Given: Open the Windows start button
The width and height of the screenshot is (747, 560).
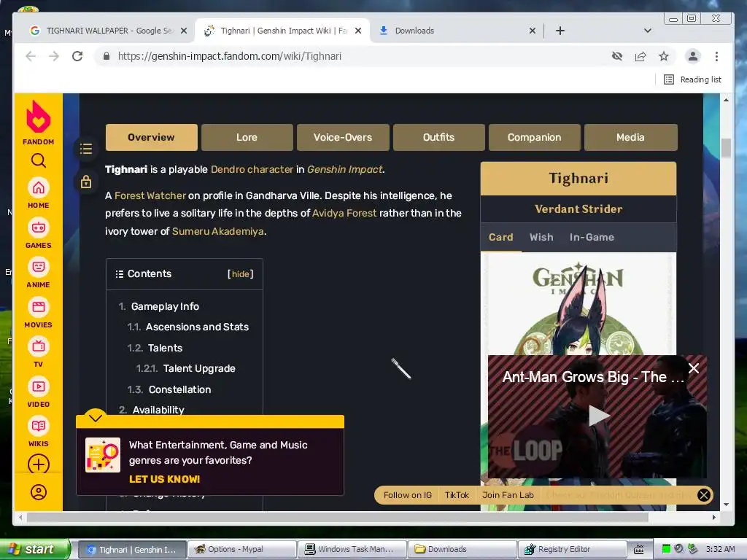Looking at the screenshot, I should pyautogui.click(x=35, y=549).
